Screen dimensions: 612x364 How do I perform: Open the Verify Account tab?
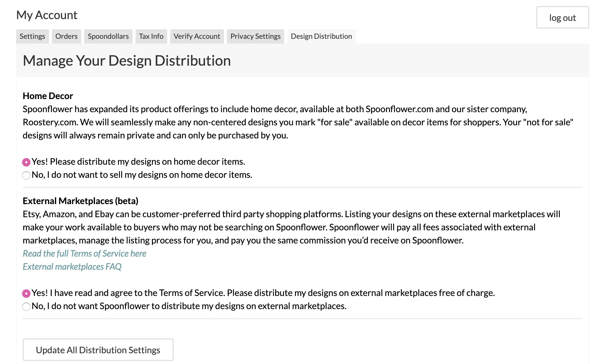point(197,36)
